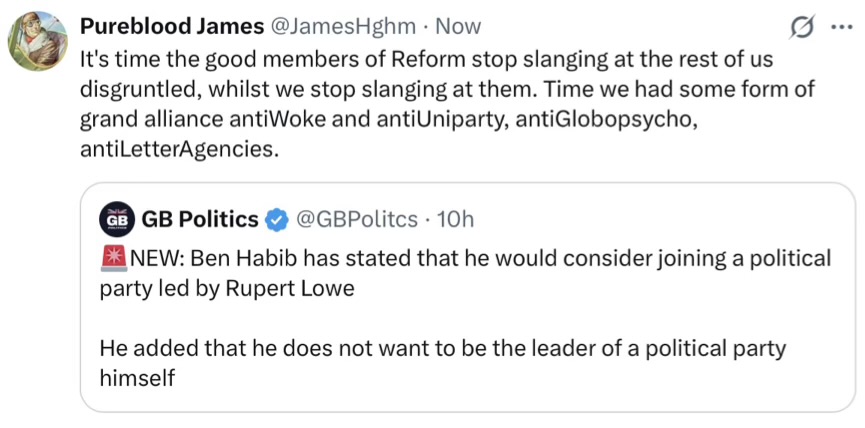Click the word "antiLetterAgencies" in the tweet

pyautogui.click(x=175, y=151)
